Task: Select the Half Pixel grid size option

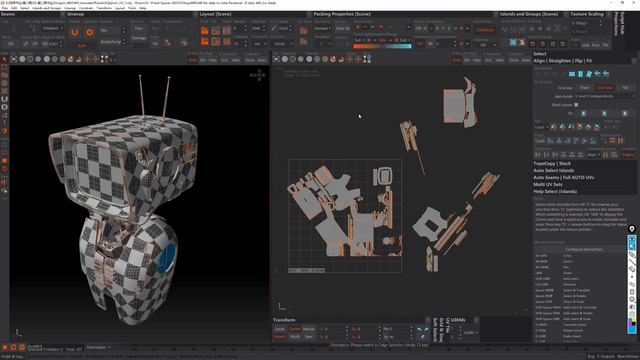Action: point(604,88)
